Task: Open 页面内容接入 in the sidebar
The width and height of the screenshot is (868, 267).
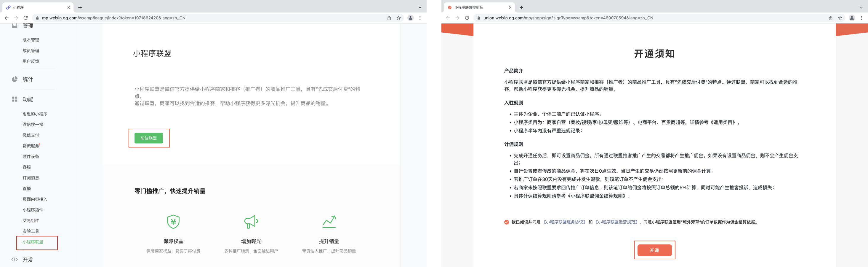Action: pyautogui.click(x=35, y=199)
